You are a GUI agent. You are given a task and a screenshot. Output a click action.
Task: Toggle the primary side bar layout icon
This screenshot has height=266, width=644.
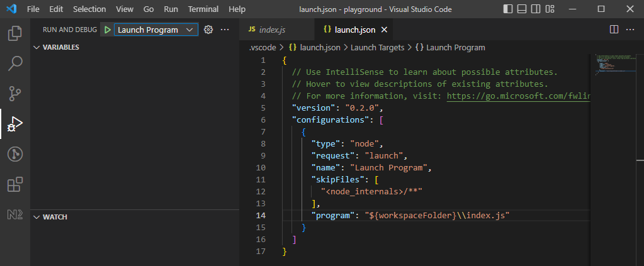tap(508, 9)
